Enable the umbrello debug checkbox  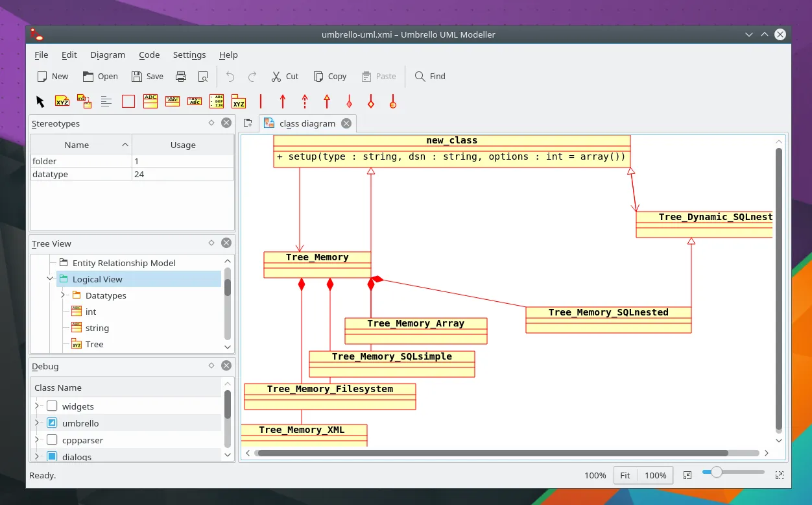(x=51, y=423)
